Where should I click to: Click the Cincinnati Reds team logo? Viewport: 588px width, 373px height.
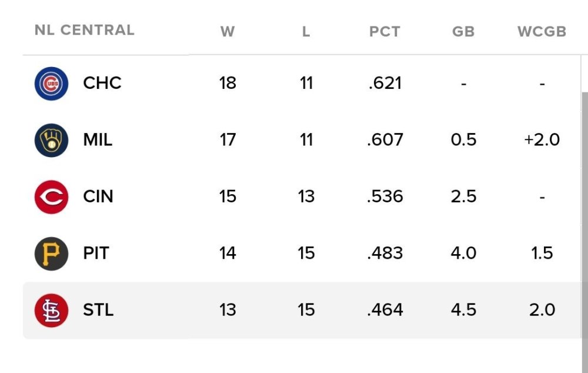pos(51,197)
